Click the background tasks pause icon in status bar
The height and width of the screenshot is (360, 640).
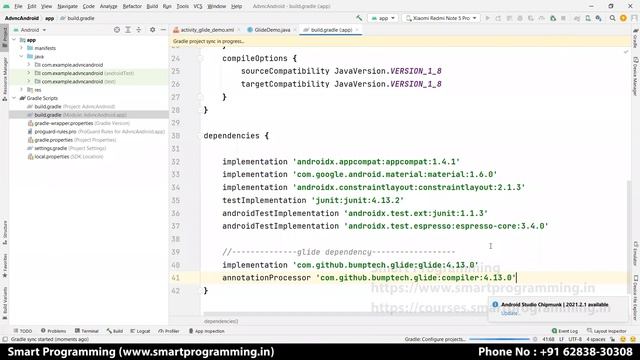pos(535,339)
